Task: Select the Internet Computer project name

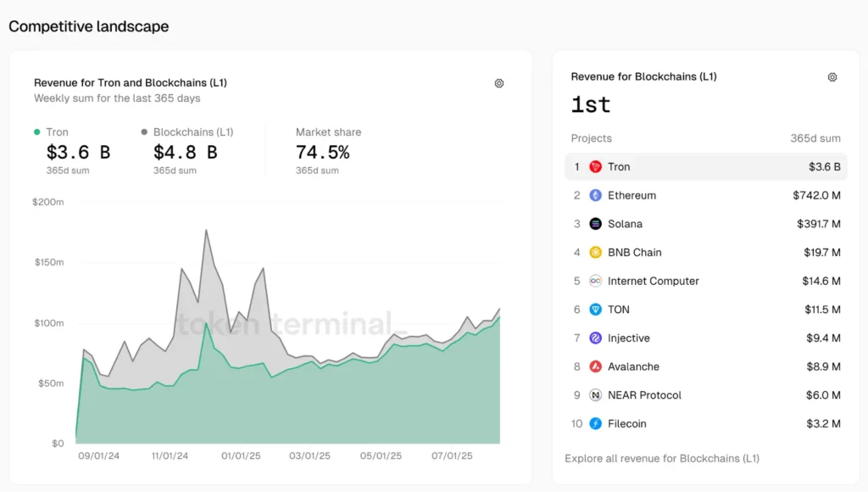Action: [x=654, y=281]
